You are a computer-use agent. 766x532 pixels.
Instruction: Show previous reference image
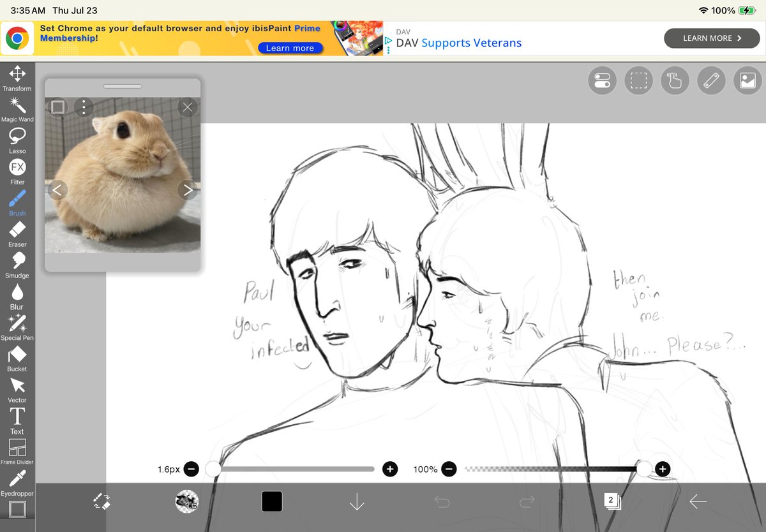(x=57, y=189)
